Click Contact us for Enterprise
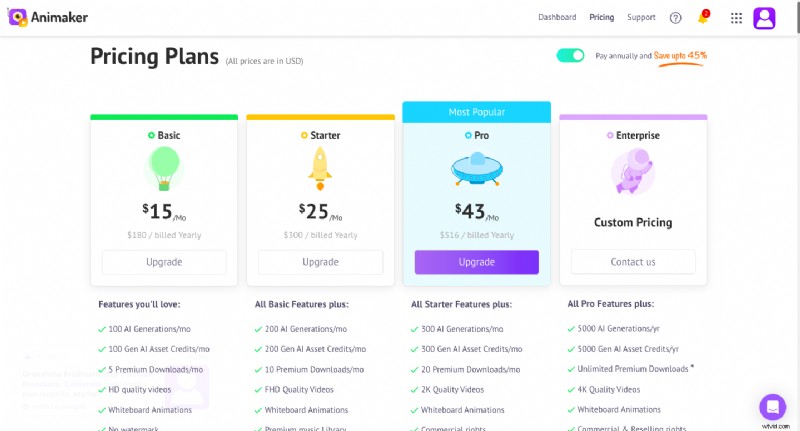 (632, 262)
